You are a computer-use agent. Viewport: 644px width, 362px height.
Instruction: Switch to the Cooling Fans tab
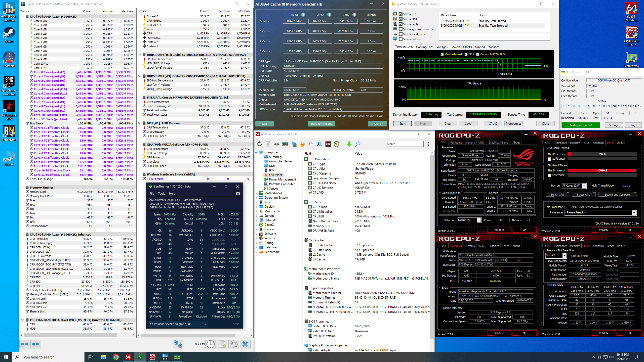(425, 47)
